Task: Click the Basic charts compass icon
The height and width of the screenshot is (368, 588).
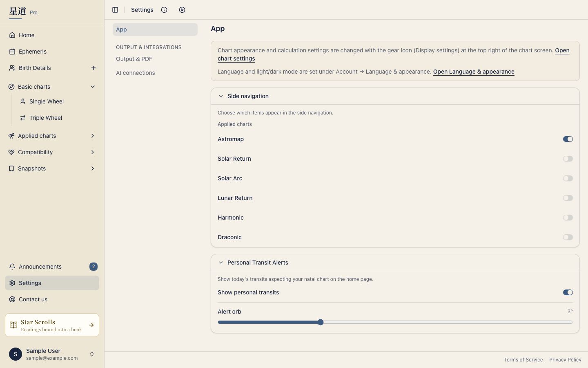Action: pos(11,87)
